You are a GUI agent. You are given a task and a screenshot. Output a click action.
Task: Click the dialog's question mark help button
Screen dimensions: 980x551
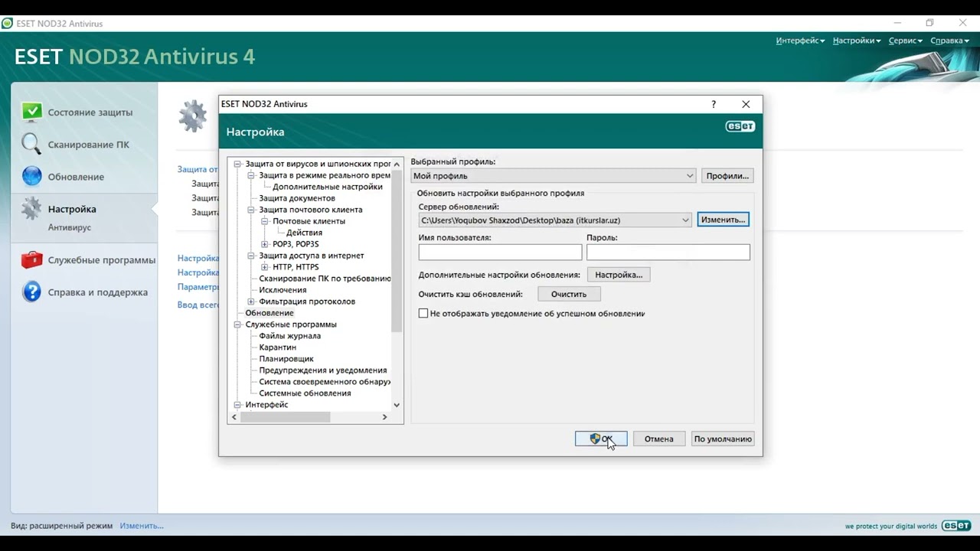click(714, 104)
